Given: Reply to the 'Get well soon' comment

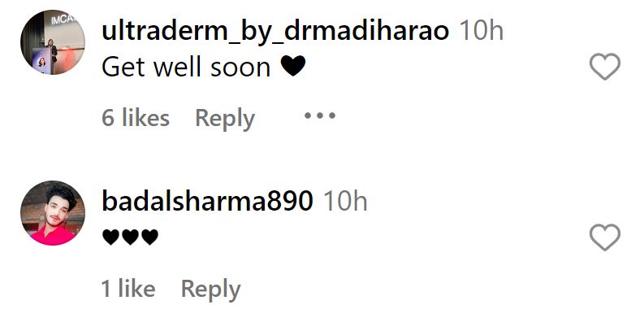Looking at the screenshot, I should (225, 119).
